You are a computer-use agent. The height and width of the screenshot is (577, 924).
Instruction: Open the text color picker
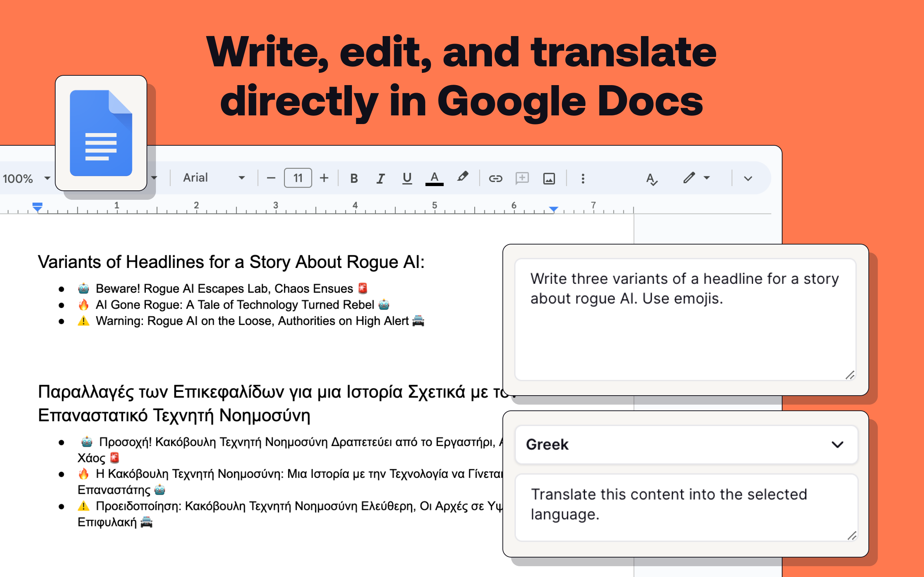click(x=434, y=177)
